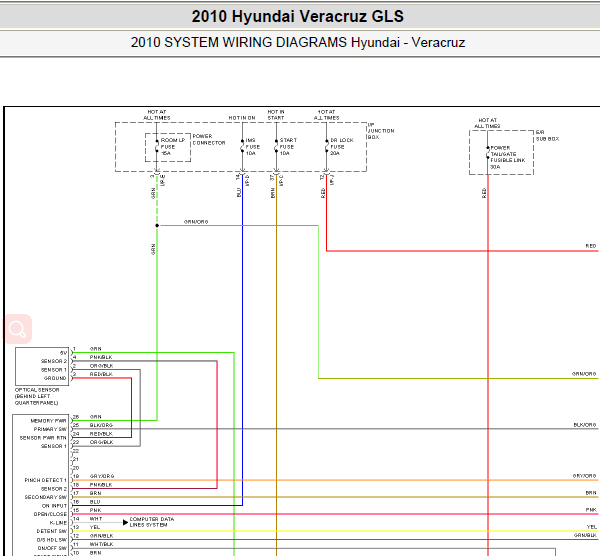Click the arrow pointing to Computer Data Lines

point(125,522)
